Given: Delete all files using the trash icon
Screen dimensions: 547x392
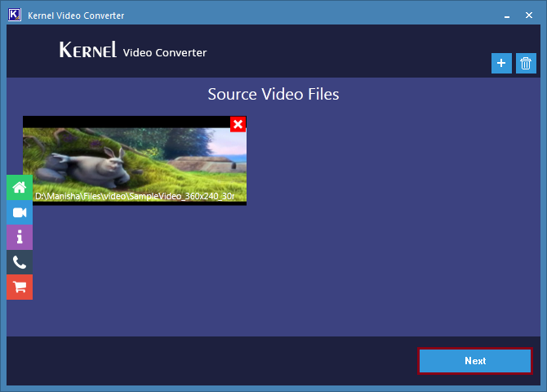Looking at the screenshot, I should point(526,63).
